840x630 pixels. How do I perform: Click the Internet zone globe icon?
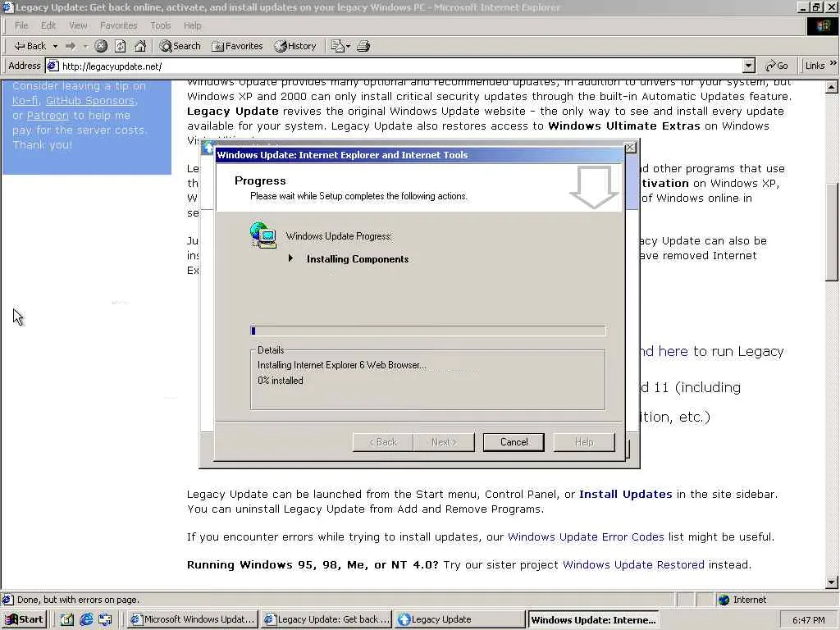724,600
